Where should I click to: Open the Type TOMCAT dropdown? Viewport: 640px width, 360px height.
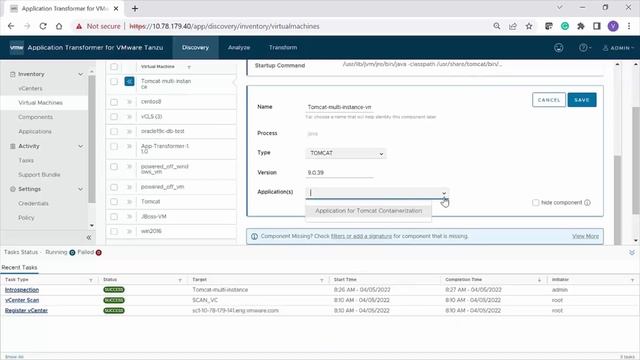[346, 153]
